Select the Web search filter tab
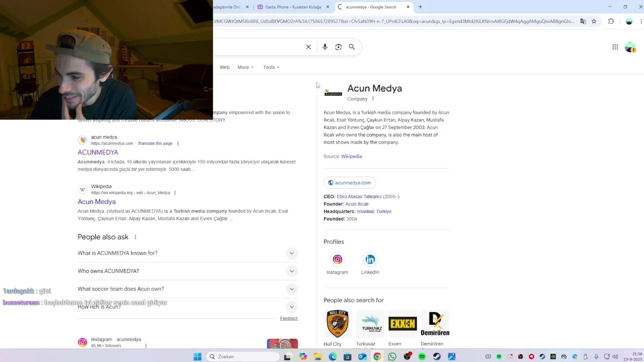The height and width of the screenshot is (362, 644). click(224, 67)
